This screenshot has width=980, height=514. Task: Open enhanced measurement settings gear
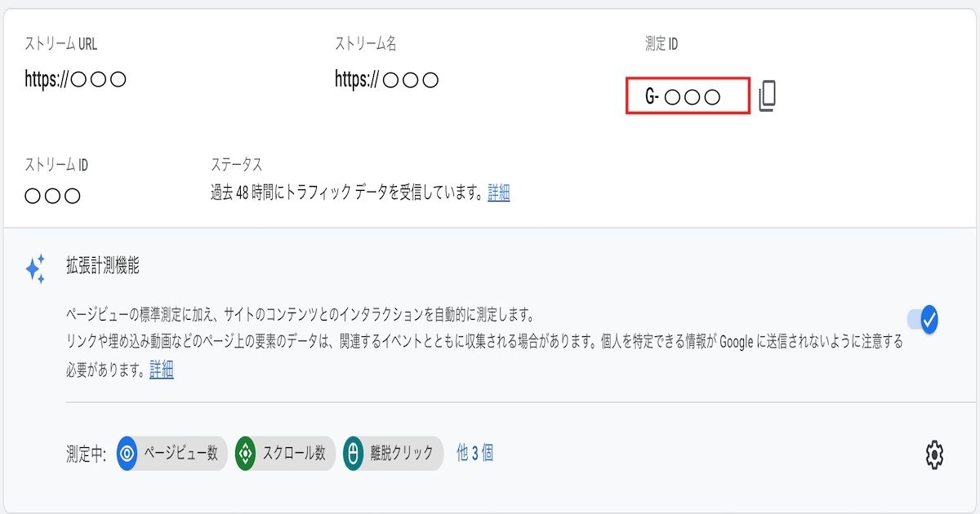934,454
